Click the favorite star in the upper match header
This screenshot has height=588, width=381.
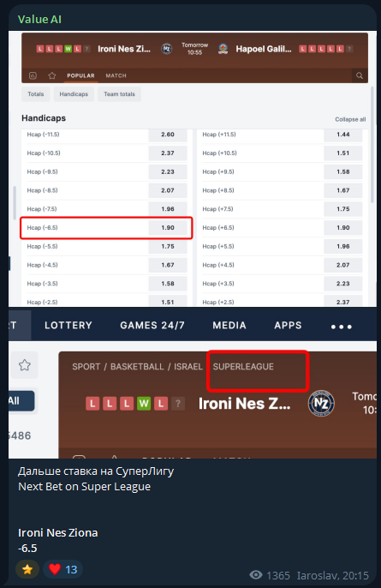tap(52, 75)
